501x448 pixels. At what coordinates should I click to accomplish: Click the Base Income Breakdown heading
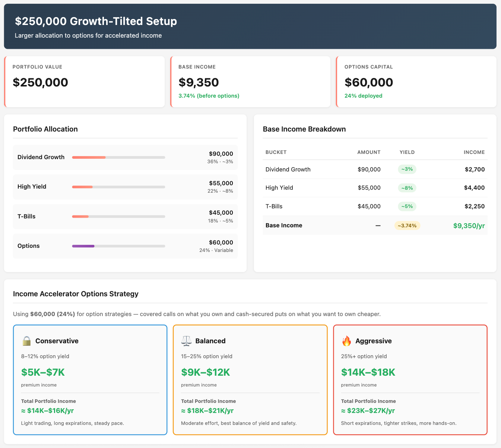tap(304, 129)
